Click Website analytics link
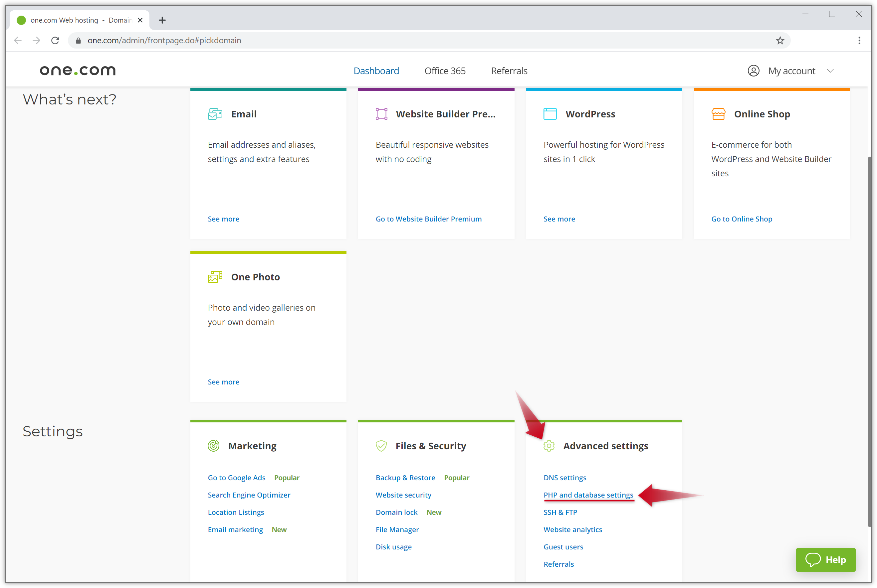 tap(573, 529)
